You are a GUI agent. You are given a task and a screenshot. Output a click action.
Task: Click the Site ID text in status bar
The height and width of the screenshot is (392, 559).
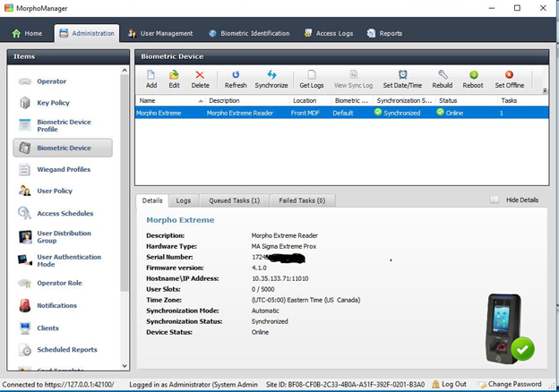tap(345, 385)
